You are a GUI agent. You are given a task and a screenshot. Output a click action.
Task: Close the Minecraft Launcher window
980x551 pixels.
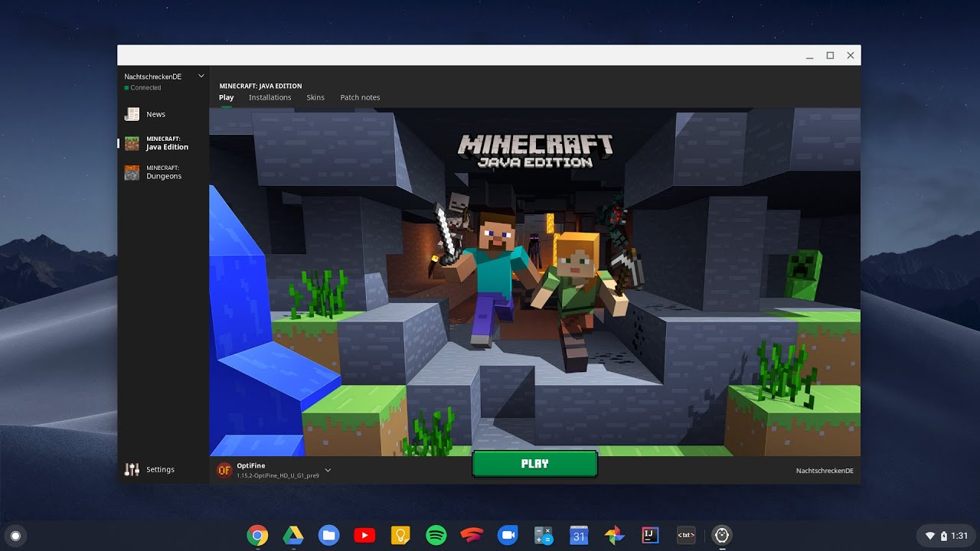(851, 55)
